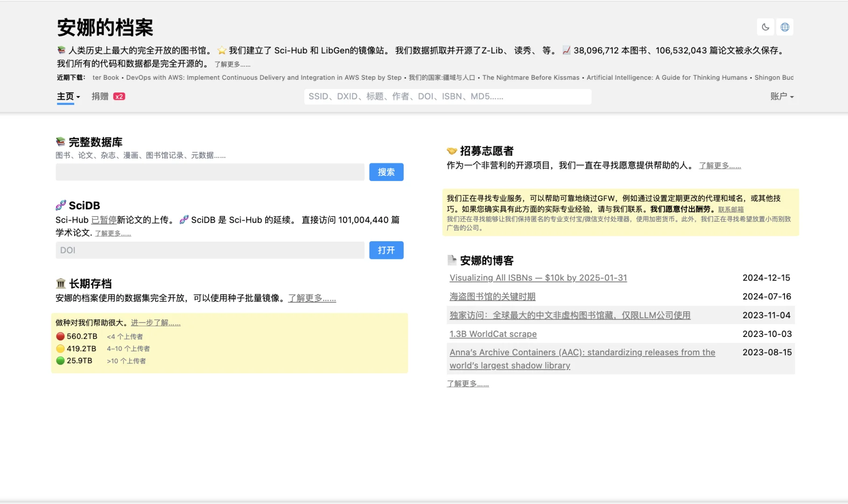Click the handshake icon beside 招募志愿者
The height and width of the screenshot is (504, 848).
click(452, 151)
